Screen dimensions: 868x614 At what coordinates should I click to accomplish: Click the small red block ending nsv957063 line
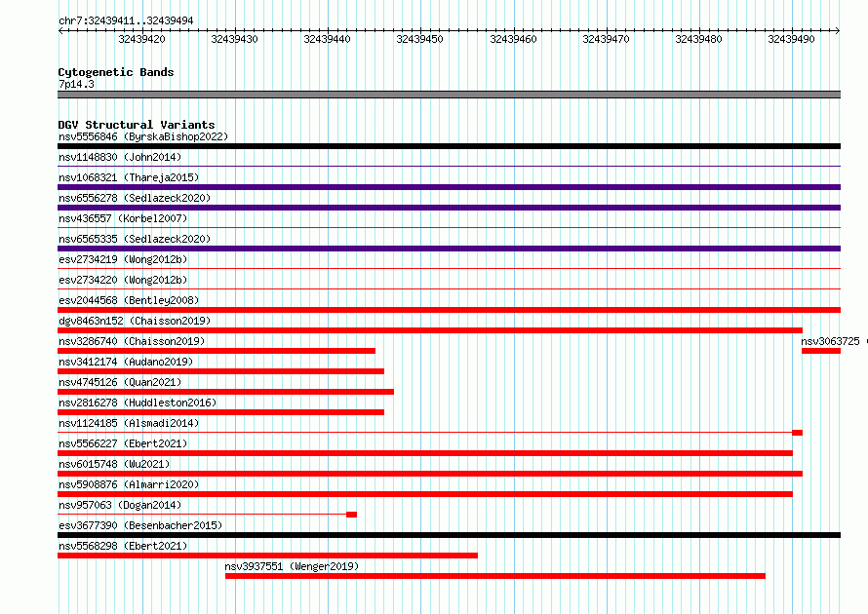coord(351,515)
